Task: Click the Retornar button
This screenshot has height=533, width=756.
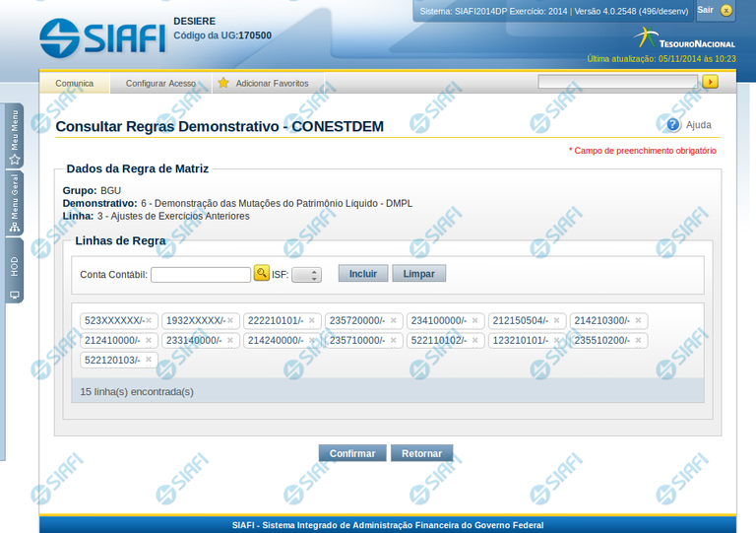Action: pyautogui.click(x=422, y=453)
